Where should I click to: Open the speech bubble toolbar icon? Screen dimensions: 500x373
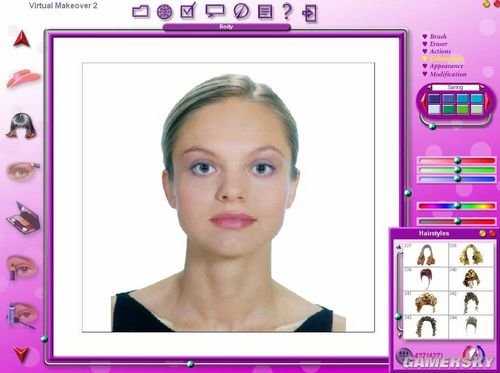point(214,11)
